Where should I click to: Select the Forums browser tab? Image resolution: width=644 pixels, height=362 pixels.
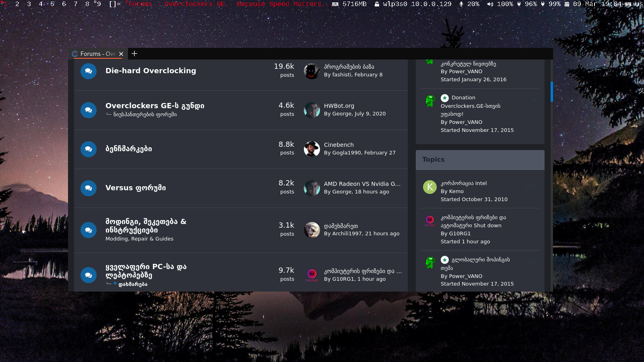(98, 53)
